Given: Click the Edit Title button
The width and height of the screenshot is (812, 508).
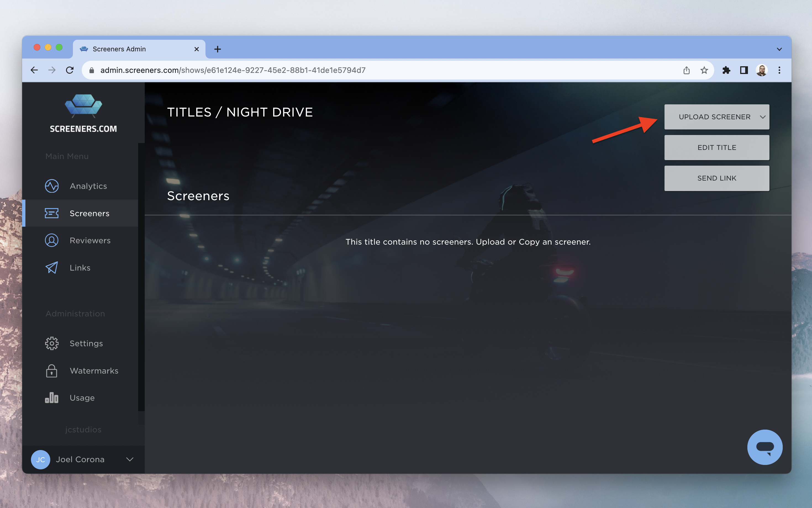Looking at the screenshot, I should click(x=716, y=147).
